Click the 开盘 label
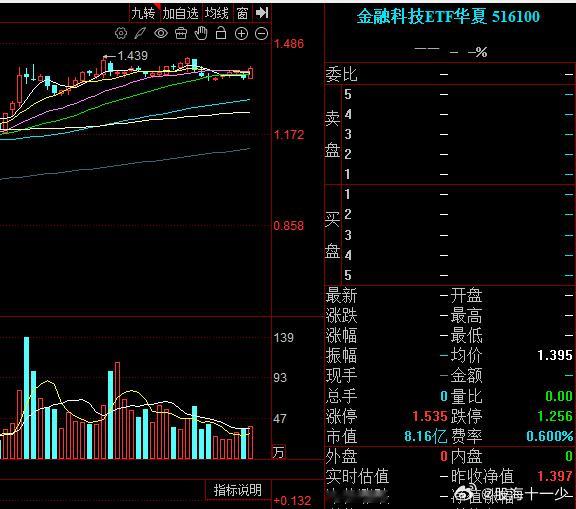This screenshot has height=509, width=576. (466, 295)
